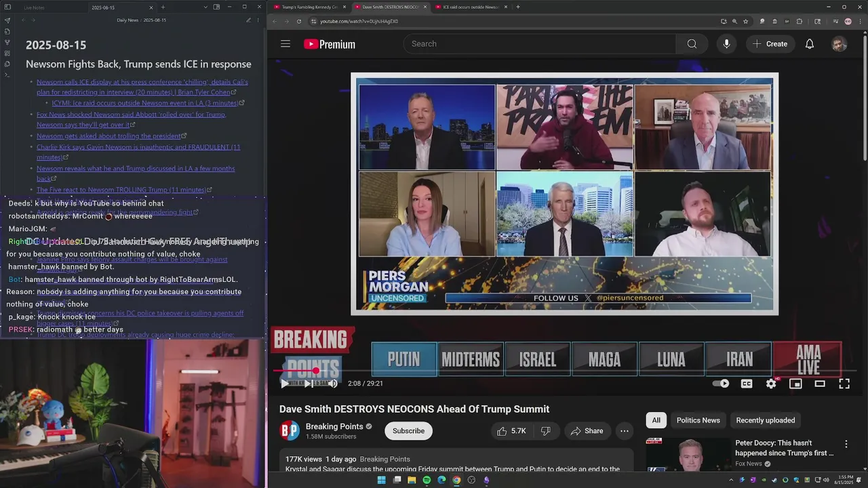The image size is (868, 488).
Task: Click the Chrome address bar URL
Action: [x=359, y=21]
